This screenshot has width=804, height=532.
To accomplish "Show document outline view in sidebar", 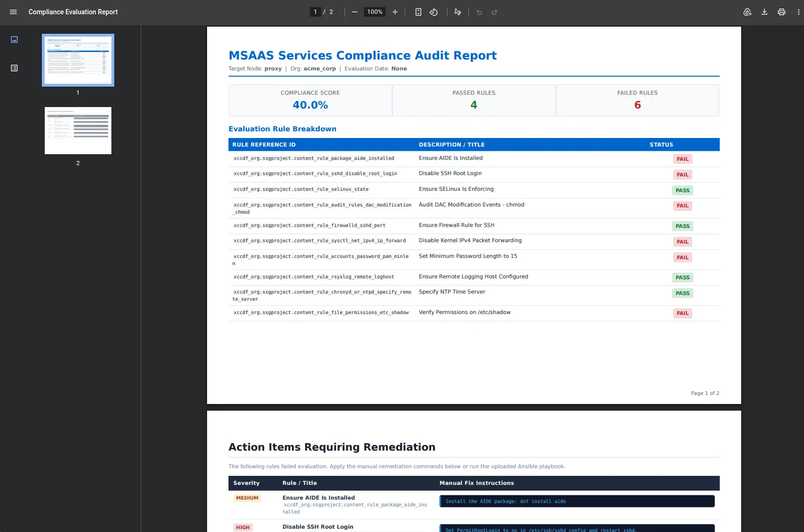I will point(14,68).
